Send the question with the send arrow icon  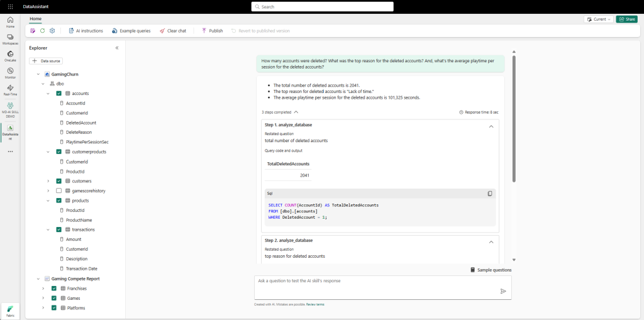click(x=503, y=291)
